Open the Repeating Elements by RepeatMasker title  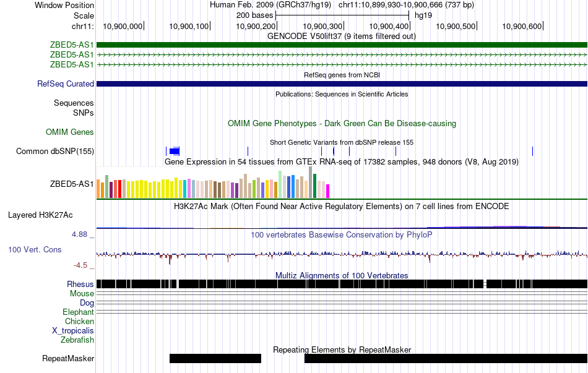point(342,349)
